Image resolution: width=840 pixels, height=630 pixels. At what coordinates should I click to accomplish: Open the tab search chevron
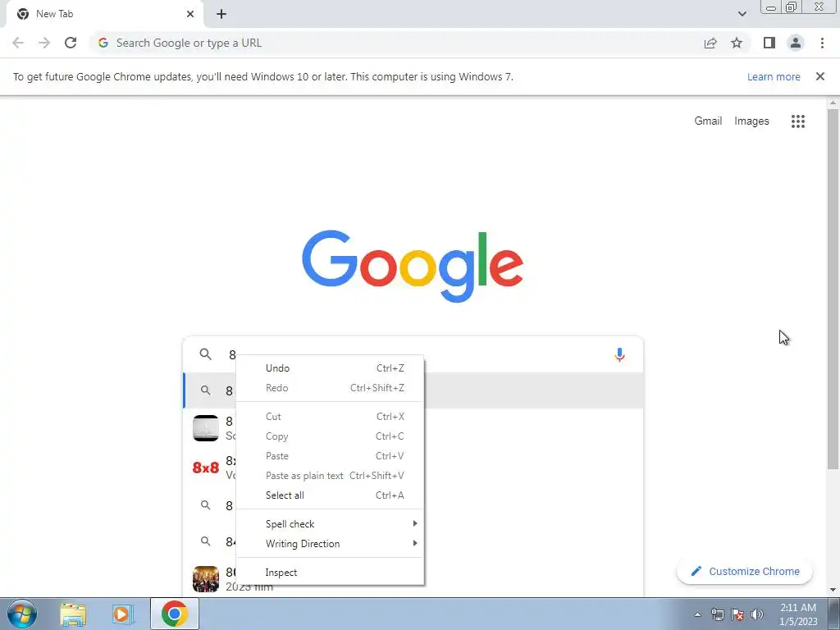(x=742, y=14)
